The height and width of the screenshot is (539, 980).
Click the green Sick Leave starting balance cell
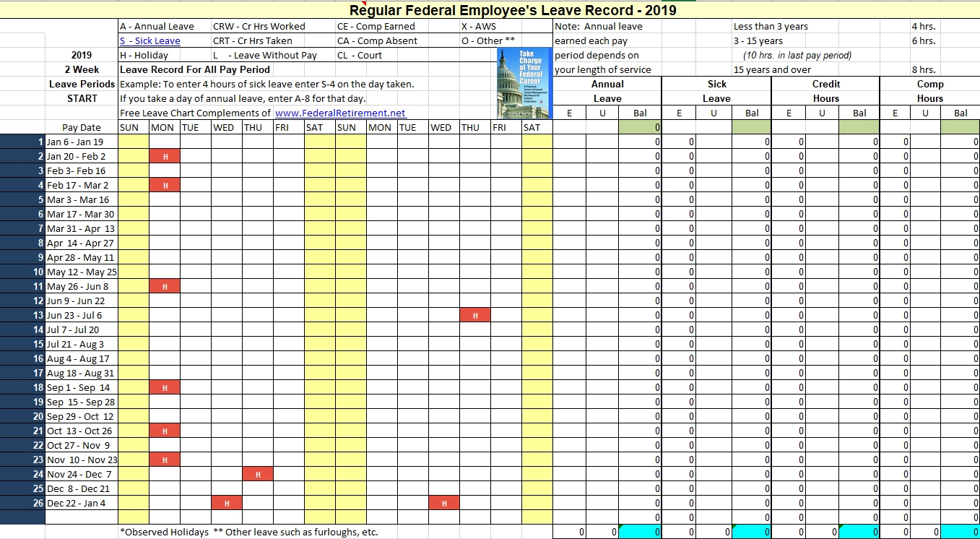(x=751, y=128)
